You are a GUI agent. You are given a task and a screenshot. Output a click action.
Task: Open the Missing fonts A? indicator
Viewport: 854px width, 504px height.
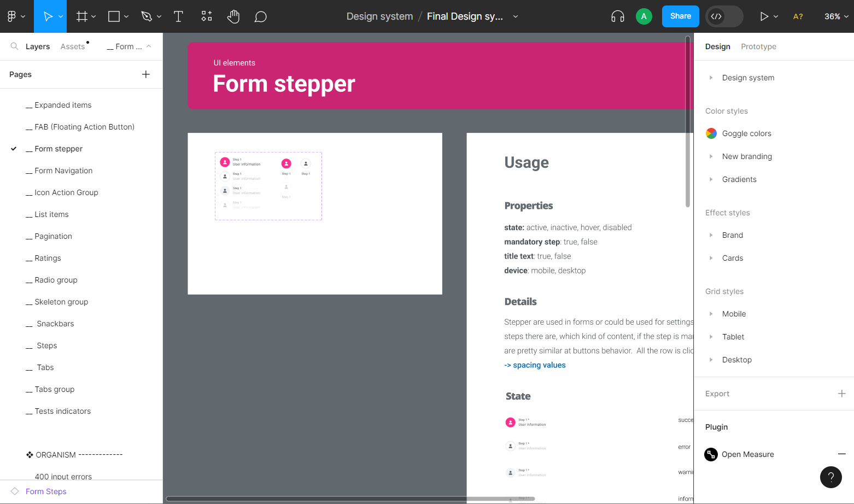click(x=798, y=16)
